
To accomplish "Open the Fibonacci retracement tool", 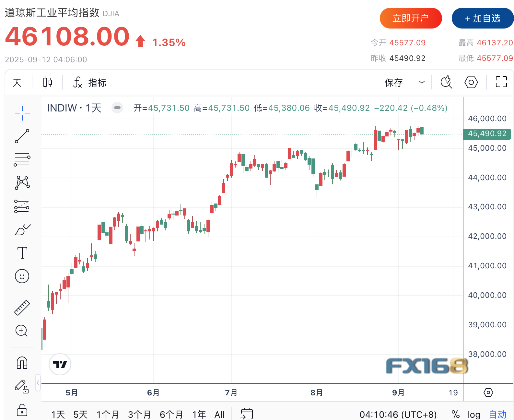I will coord(22,159).
